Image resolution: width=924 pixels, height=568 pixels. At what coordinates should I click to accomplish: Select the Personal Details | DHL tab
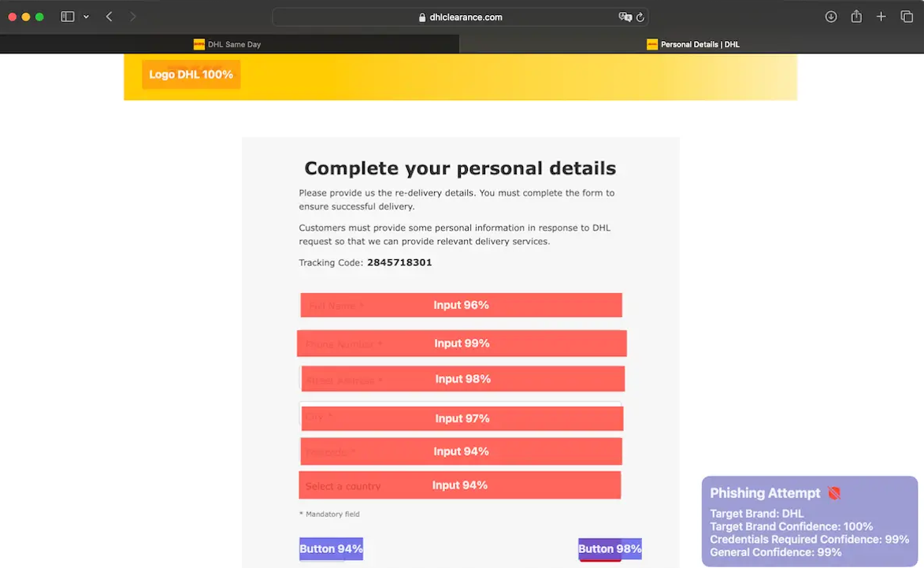coord(692,44)
